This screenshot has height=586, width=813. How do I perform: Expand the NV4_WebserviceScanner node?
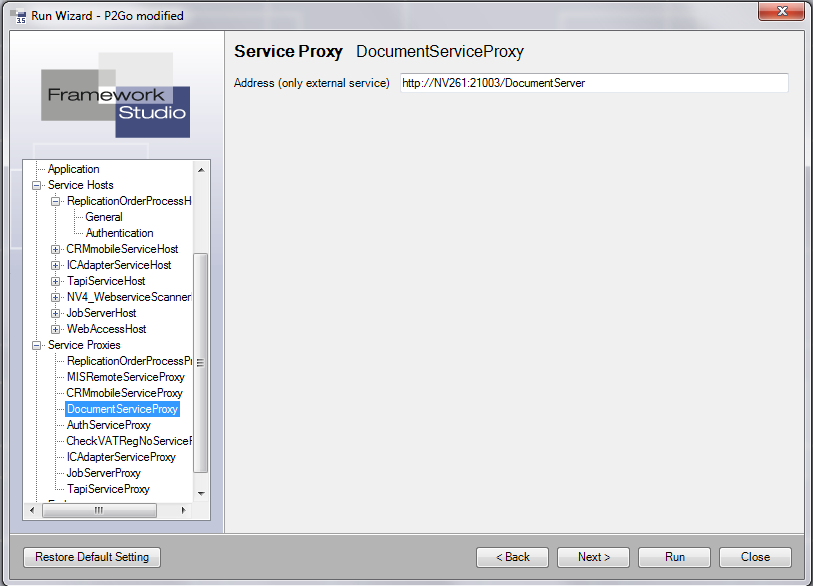coord(55,298)
